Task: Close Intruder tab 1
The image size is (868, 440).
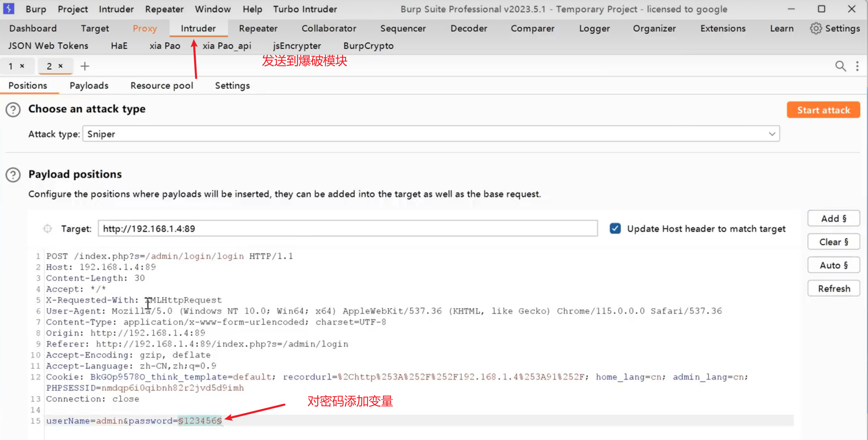Action: [22, 66]
